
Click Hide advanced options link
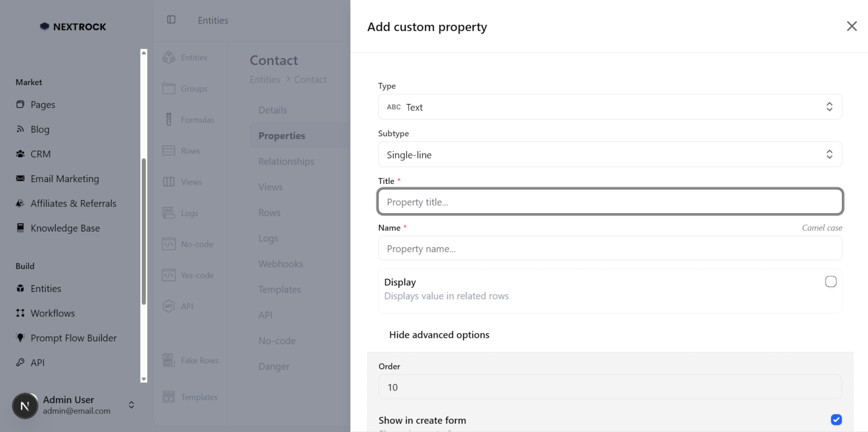(439, 335)
